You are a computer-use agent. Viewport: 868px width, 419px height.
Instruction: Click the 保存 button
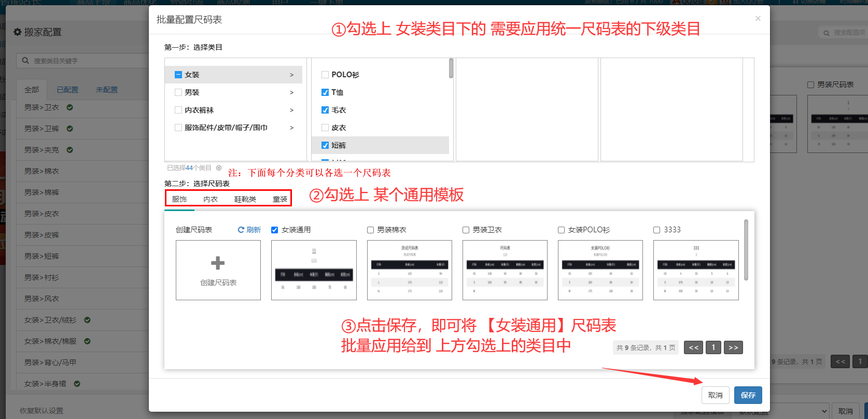pos(748,395)
